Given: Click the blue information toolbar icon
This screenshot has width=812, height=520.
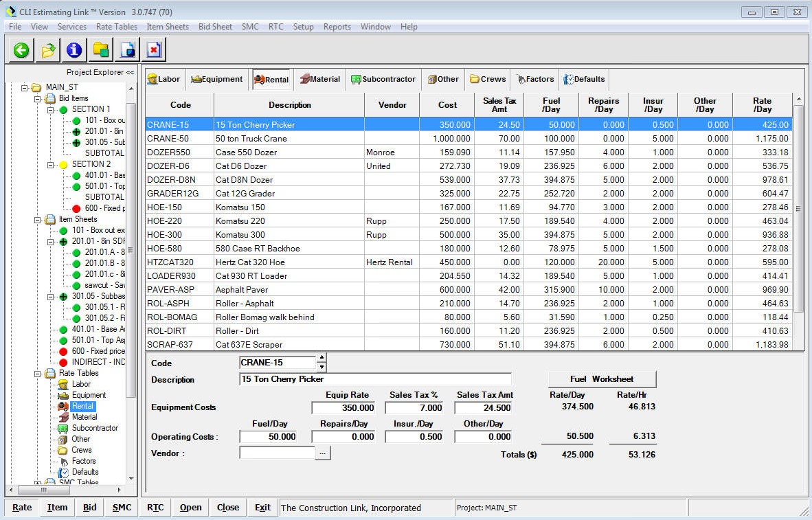Looking at the screenshot, I should pyautogui.click(x=74, y=50).
